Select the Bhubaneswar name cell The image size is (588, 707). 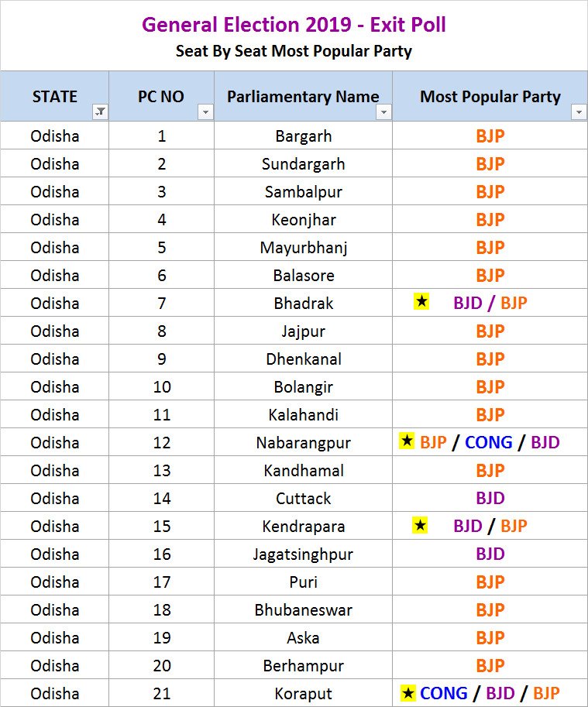(303, 610)
